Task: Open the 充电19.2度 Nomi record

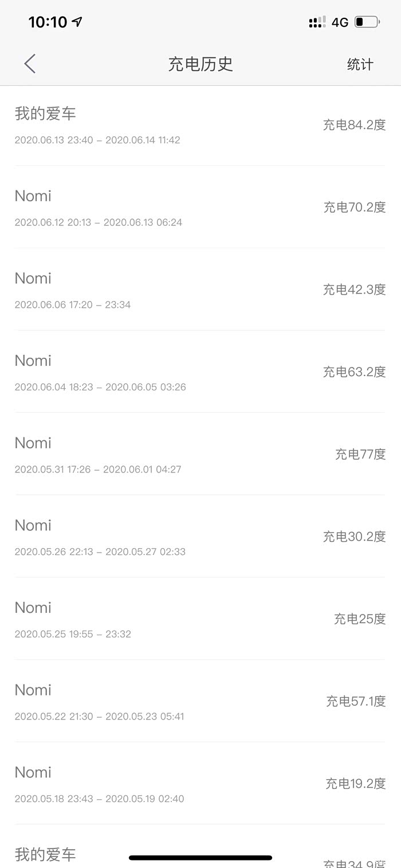Action: coord(199,783)
